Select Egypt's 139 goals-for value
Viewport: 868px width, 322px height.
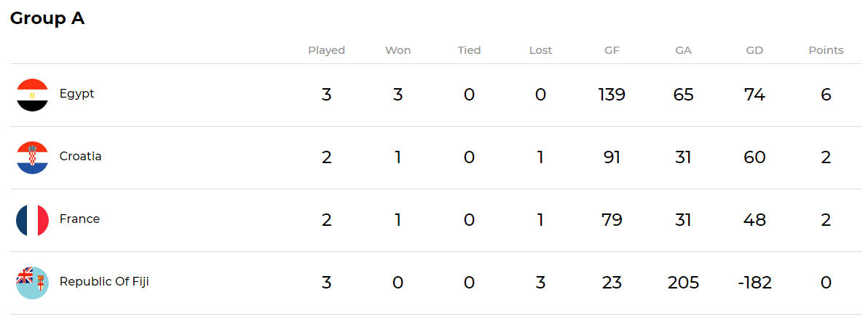[x=612, y=95]
